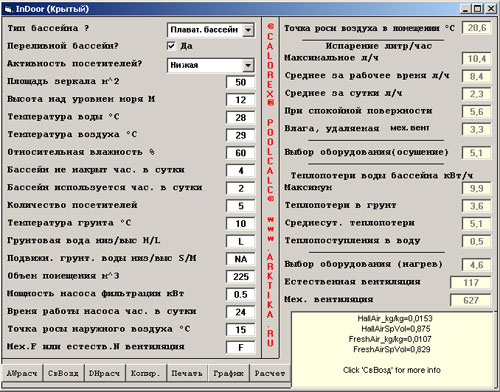Viewport: 500px width, 392px height.
Task: Click the FreshAirSpVol=0,829 info line
Action: (x=392, y=349)
